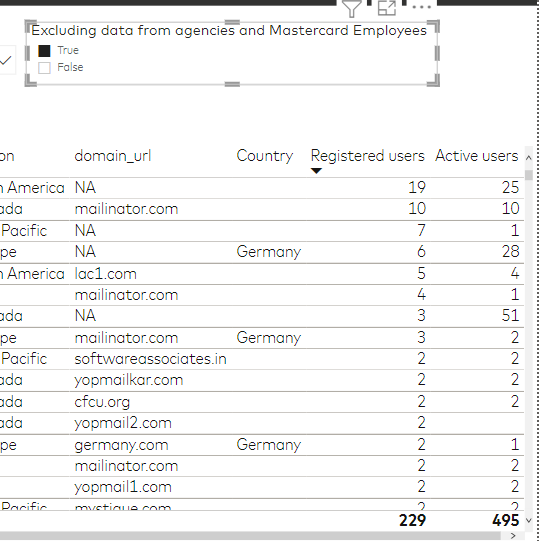Click registered users value 19
The image size is (548, 541).
tap(417, 188)
